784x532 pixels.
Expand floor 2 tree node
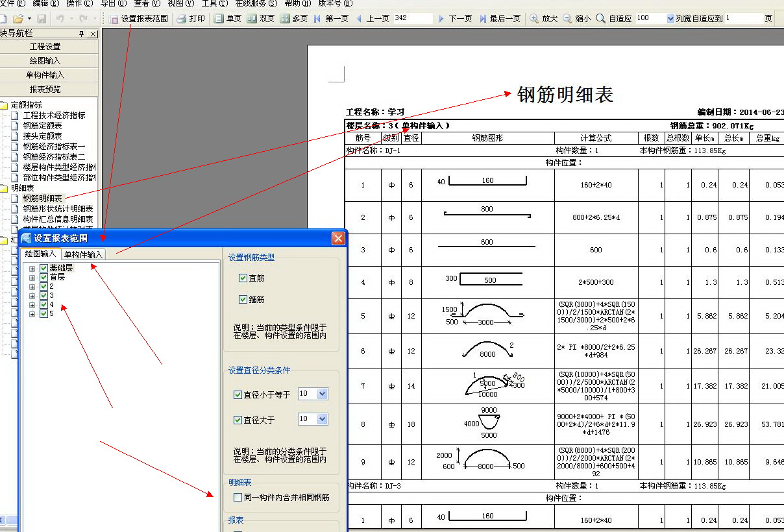tap(32, 286)
